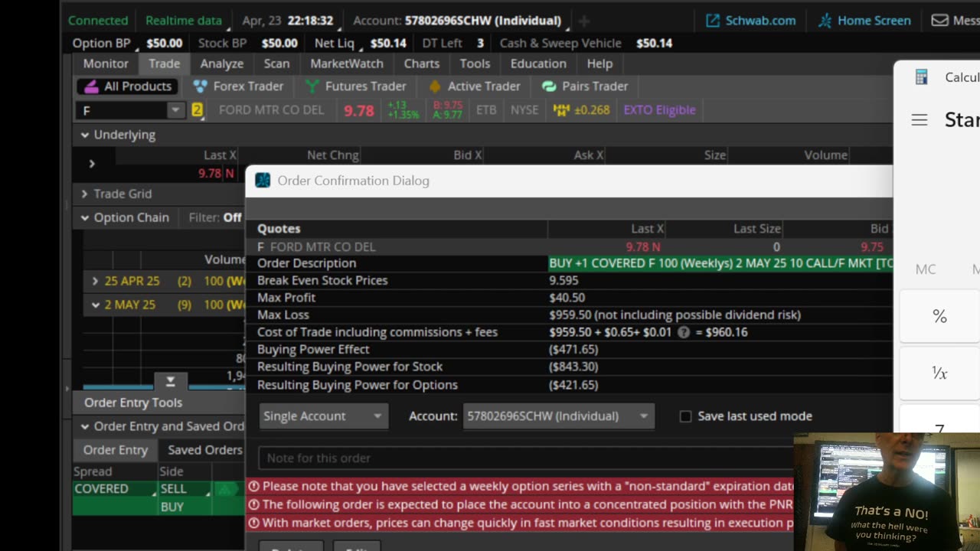980x551 pixels.
Task: Click the Order Entry Tools header
Action: point(133,403)
